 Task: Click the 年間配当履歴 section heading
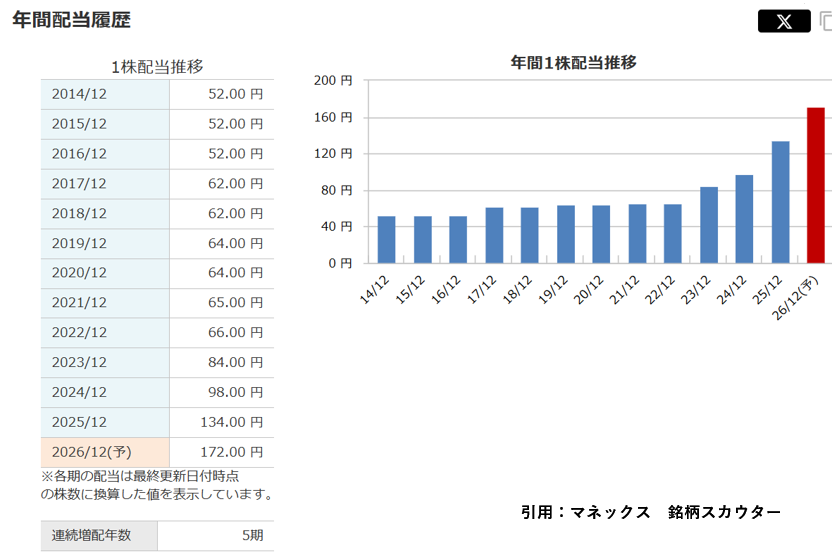click(71, 20)
